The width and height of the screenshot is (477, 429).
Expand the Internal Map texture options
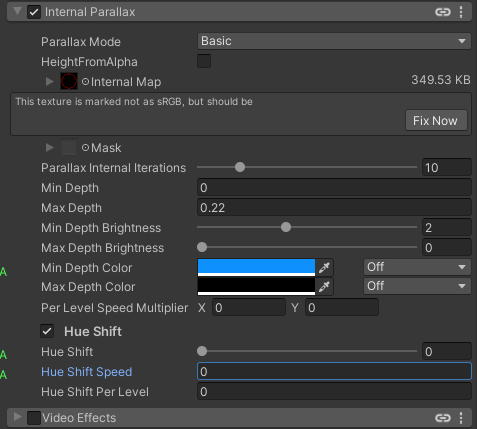click(50, 81)
